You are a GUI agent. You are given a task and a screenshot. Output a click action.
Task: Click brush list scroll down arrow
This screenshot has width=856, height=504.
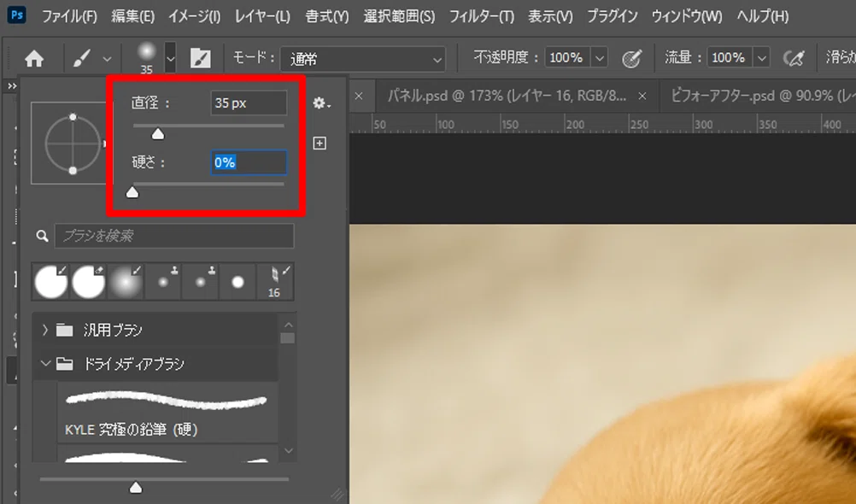click(x=288, y=451)
